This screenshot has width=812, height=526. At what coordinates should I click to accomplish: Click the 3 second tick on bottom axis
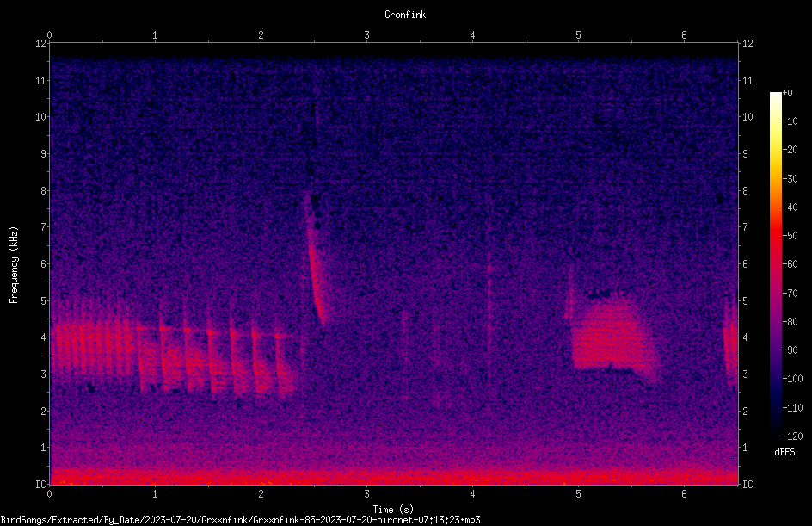click(366, 494)
